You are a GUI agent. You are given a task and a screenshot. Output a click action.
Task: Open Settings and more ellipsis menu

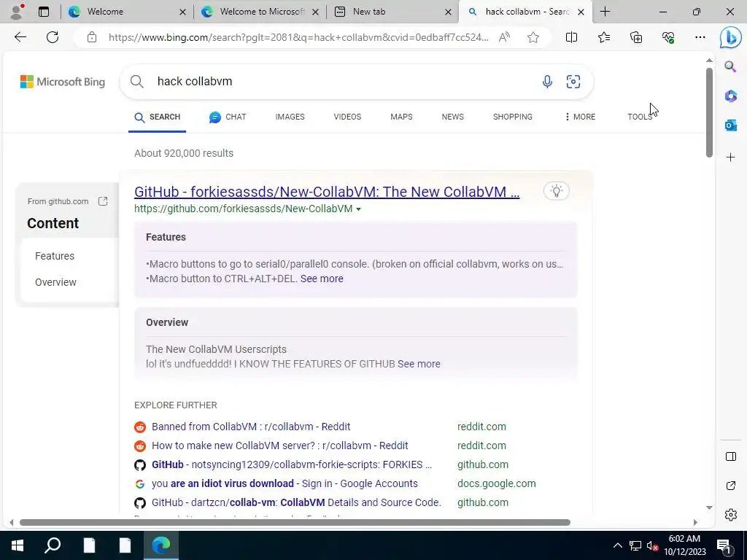pos(700,37)
